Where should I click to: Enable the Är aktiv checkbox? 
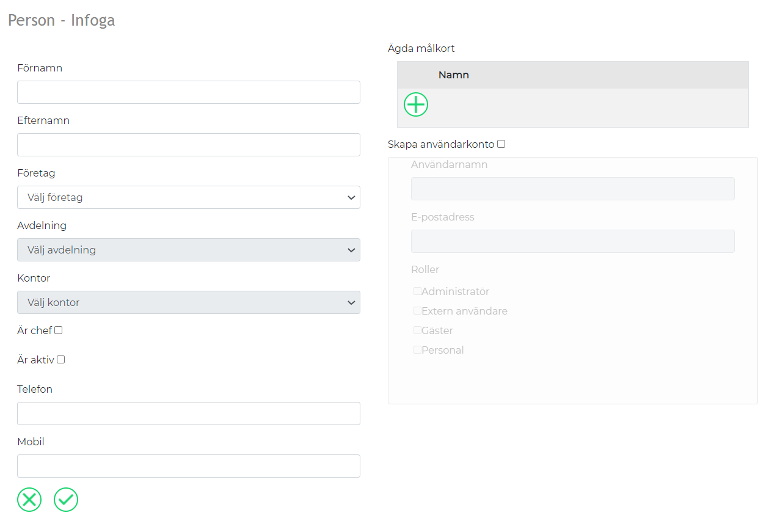pyautogui.click(x=61, y=360)
